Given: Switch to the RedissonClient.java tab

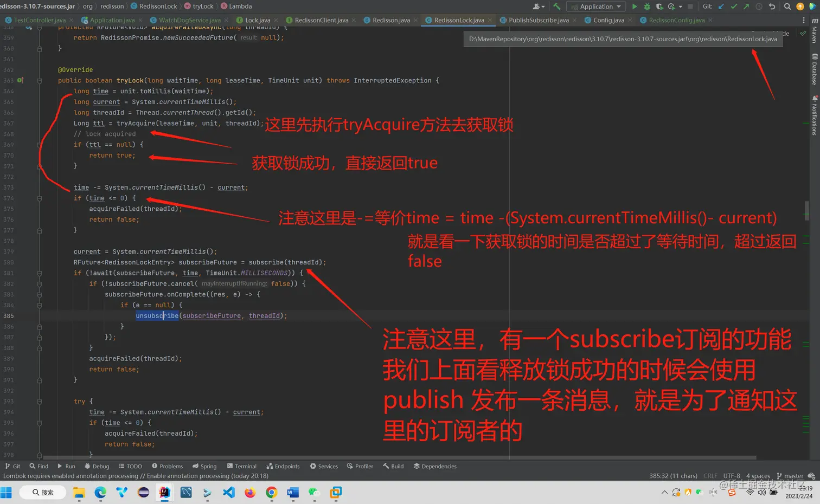Looking at the screenshot, I should pyautogui.click(x=321, y=20).
